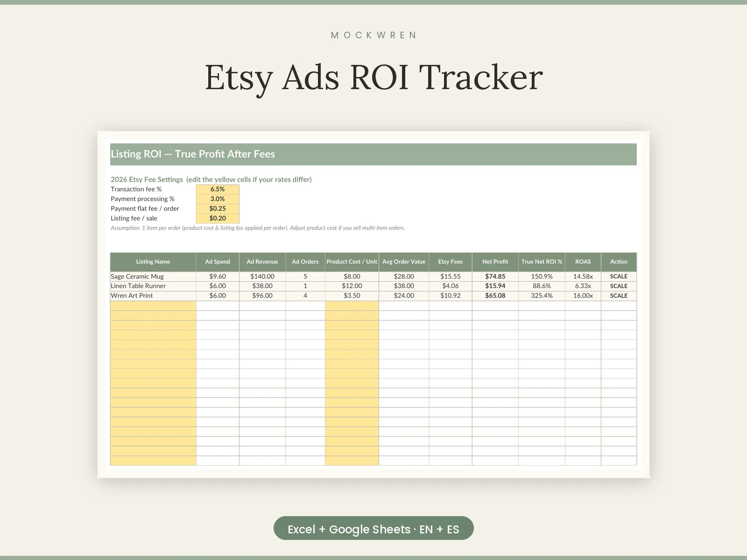Select avg order value $28.00
The height and width of the screenshot is (560, 747).
coord(404,276)
